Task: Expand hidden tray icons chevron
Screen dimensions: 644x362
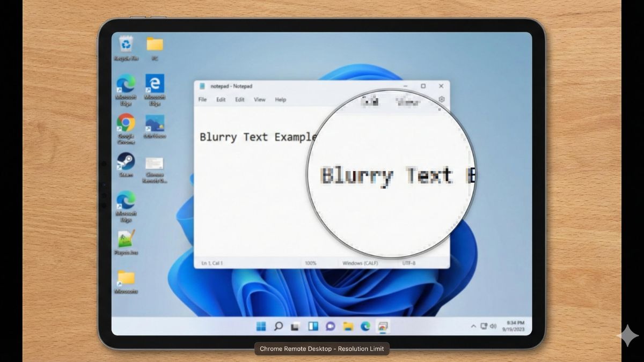Action: pyautogui.click(x=473, y=326)
